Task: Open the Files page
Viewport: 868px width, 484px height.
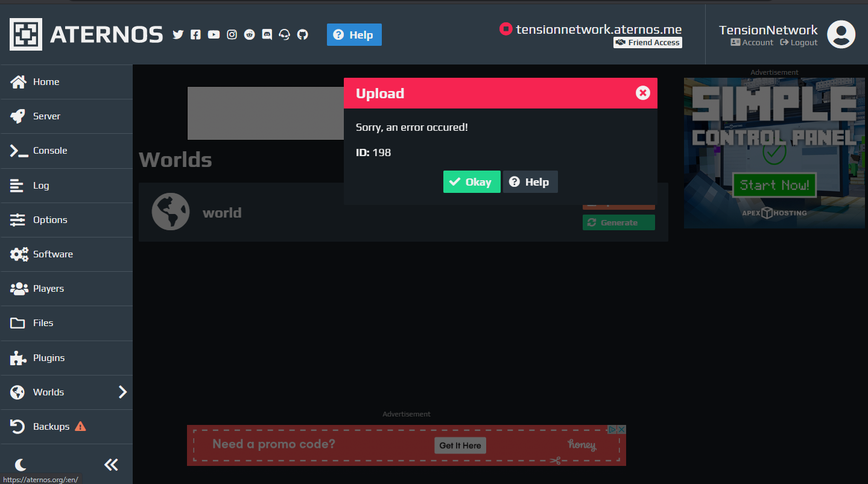Action: [x=66, y=323]
